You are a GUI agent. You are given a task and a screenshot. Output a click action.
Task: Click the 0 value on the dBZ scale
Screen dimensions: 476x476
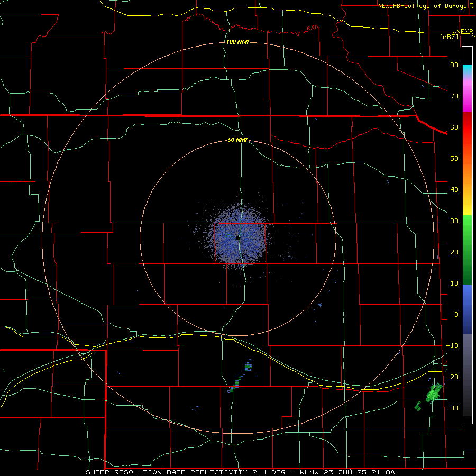pyautogui.click(x=456, y=315)
